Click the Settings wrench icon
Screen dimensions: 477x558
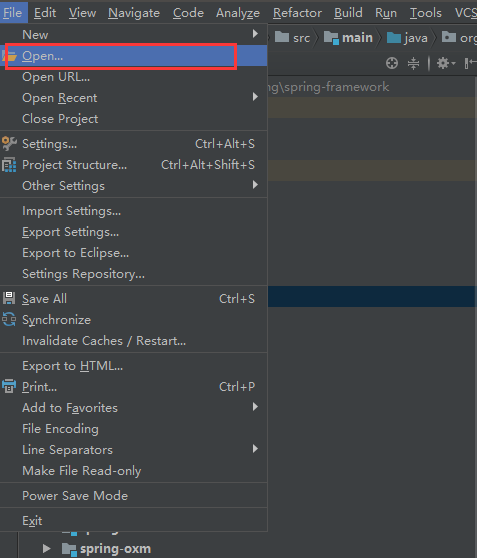point(9,144)
